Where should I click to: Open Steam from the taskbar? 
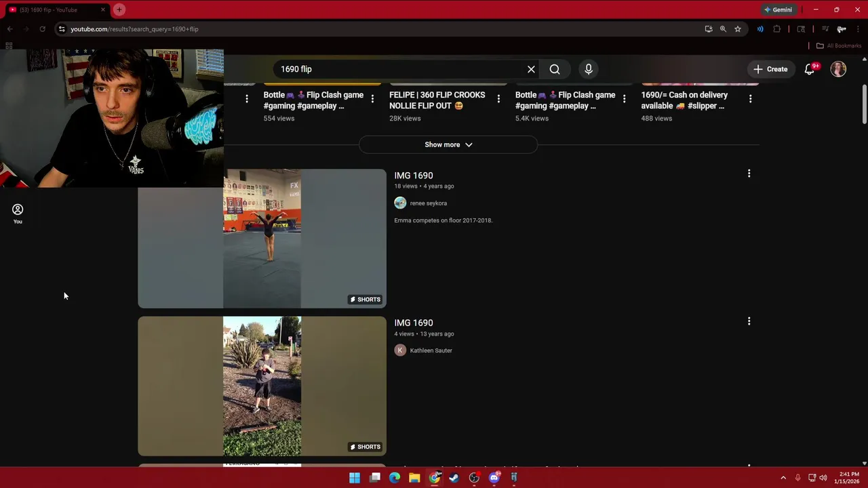click(x=454, y=478)
